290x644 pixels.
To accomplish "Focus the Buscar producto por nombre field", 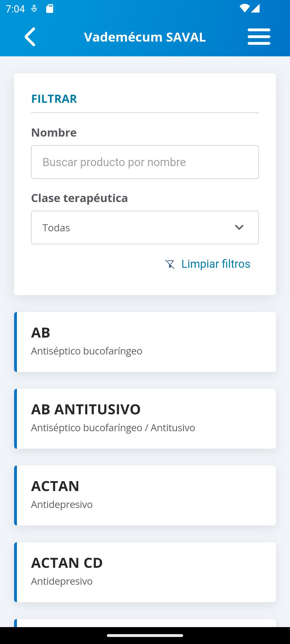I will (x=145, y=162).
